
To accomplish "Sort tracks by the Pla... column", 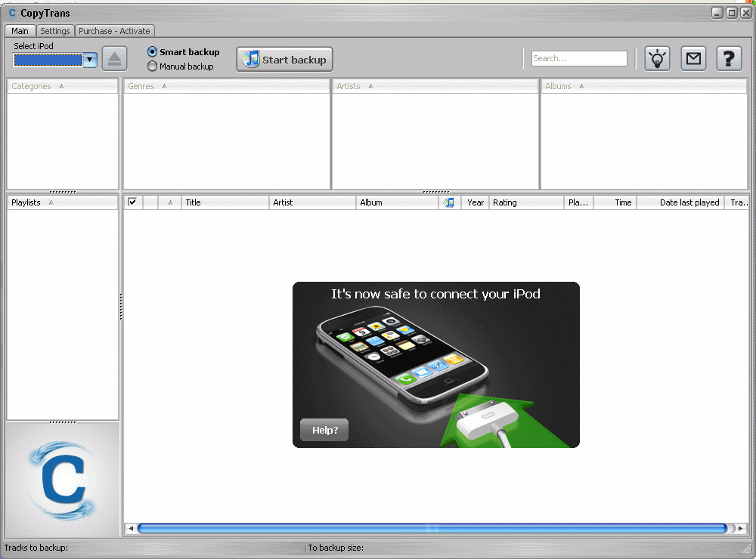I will pyautogui.click(x=578, y=202).
